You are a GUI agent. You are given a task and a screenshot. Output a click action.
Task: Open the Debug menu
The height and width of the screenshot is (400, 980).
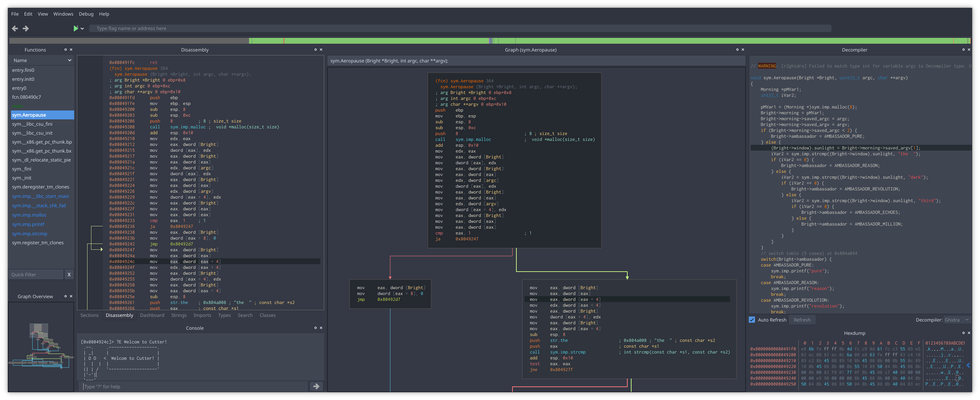86,14
